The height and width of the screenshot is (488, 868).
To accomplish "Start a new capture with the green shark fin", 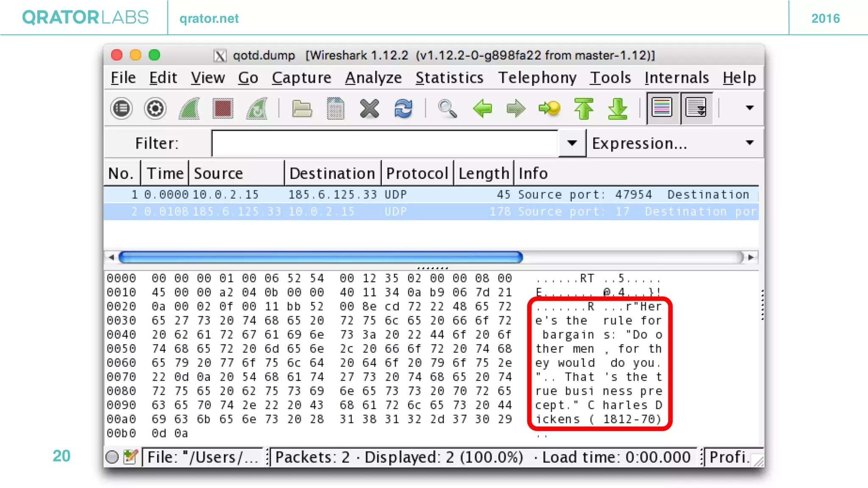I will click(x=189, y=108).
